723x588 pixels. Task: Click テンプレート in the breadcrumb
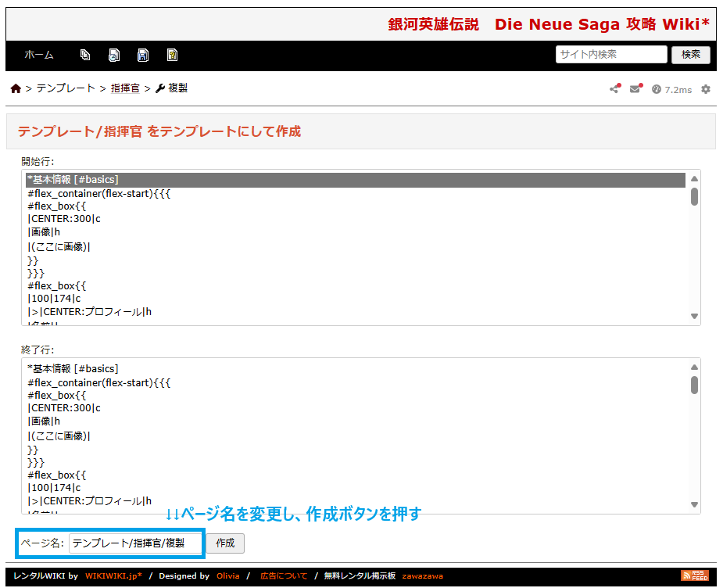[x=66, y=88]
